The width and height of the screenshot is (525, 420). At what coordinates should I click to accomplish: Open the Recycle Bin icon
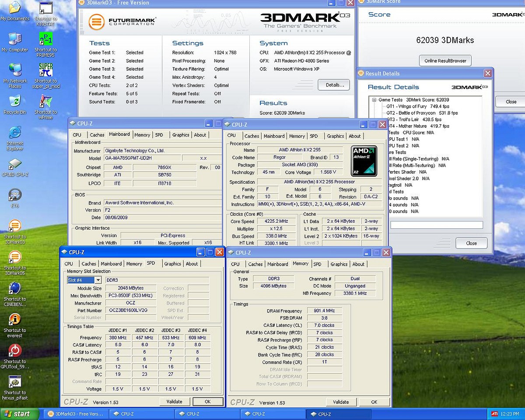click(14, 105)
